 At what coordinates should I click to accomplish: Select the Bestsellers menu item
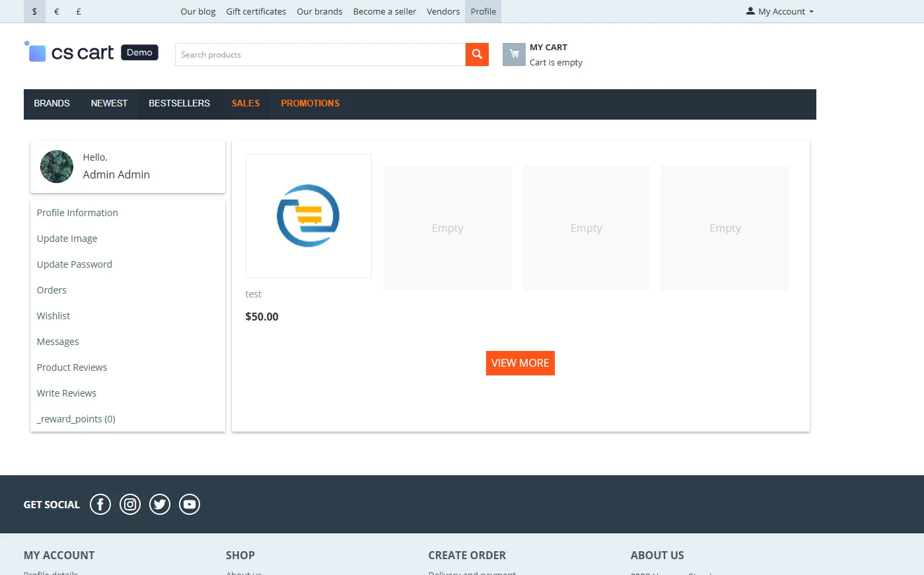pyautogui.click(x=179, y=104)
